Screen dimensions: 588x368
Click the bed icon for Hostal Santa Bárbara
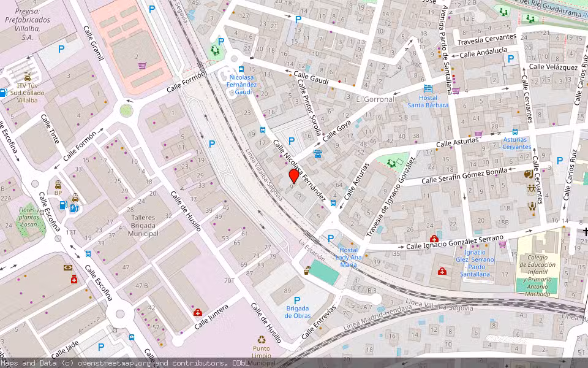point(428,89)
